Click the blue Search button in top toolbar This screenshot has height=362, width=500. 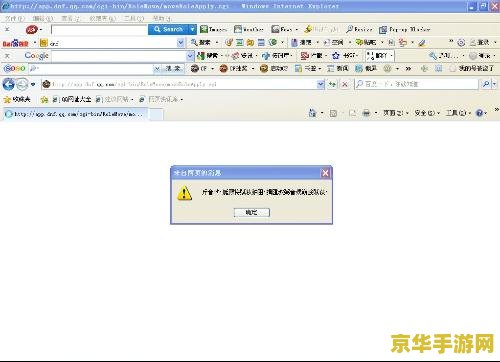coord(168,29)
